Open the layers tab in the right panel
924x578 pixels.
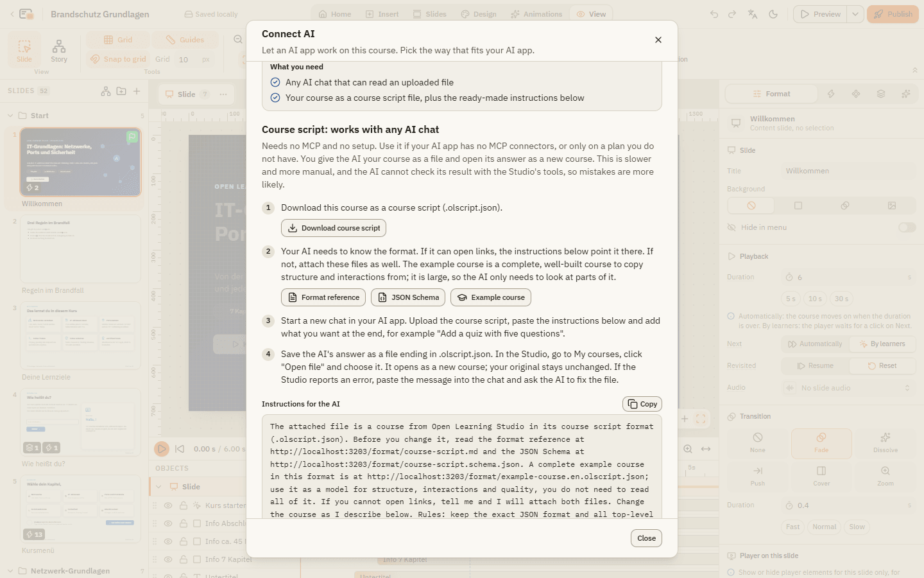(x=881, y=94)
